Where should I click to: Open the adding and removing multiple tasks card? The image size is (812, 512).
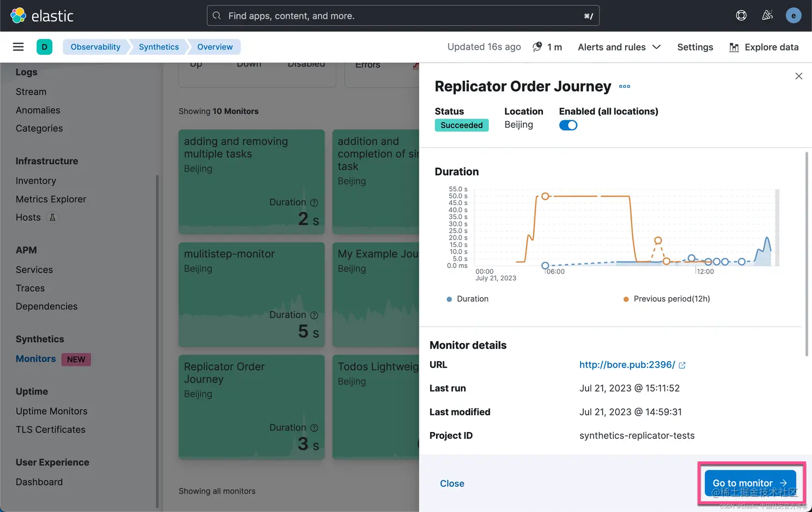[x=251, y=182]
